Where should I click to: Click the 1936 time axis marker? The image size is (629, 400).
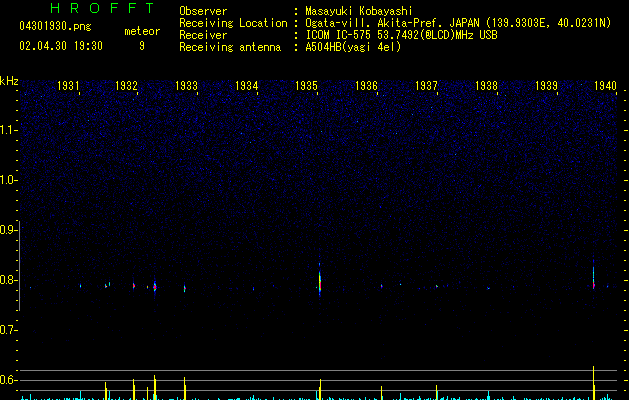pyautogui.click(x=366, y=85)
